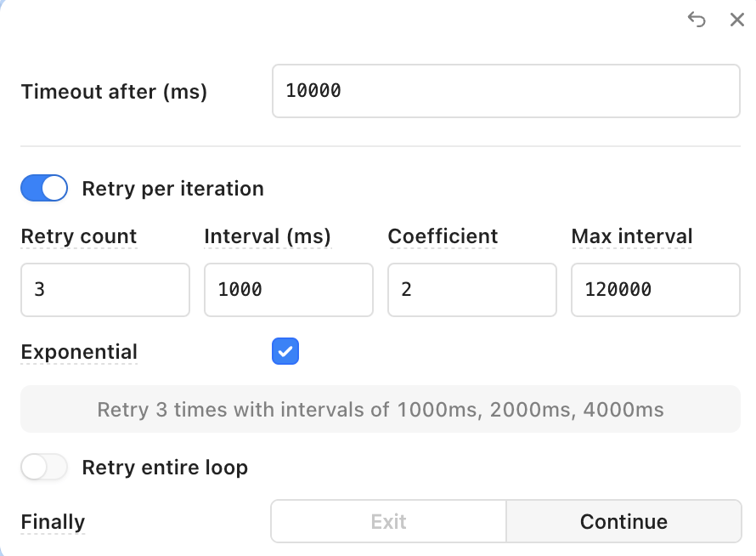Click the Retry count label

coord(79,236)
